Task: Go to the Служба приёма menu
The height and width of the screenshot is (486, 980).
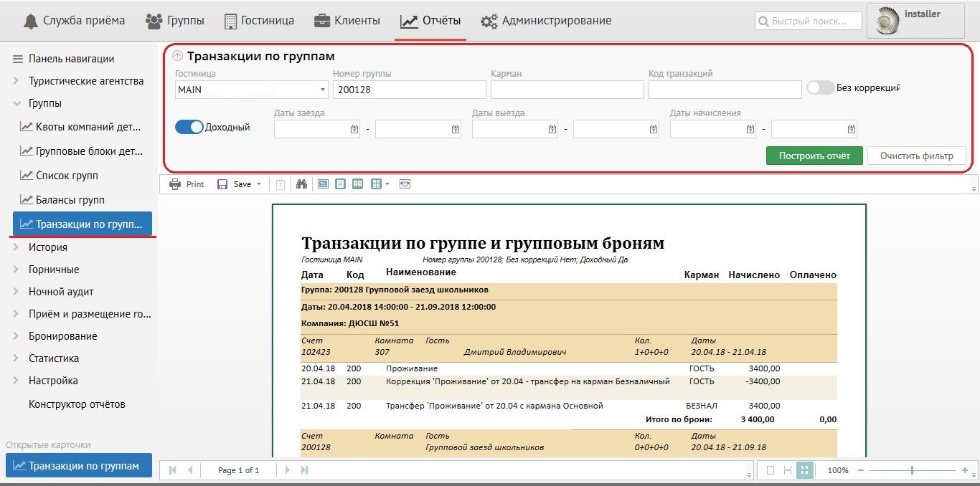Action: tap(74, 21)
